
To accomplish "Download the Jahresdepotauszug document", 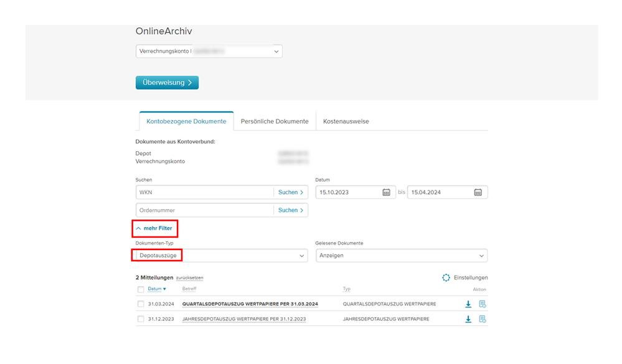I will click(x=468, y=319).
